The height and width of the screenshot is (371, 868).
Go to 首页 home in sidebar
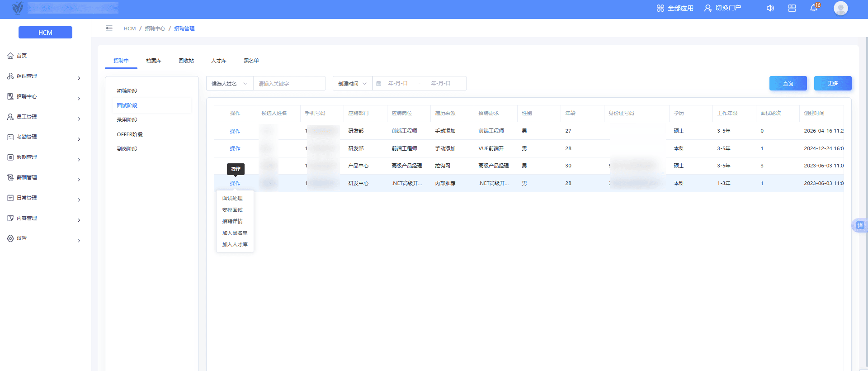22,56
